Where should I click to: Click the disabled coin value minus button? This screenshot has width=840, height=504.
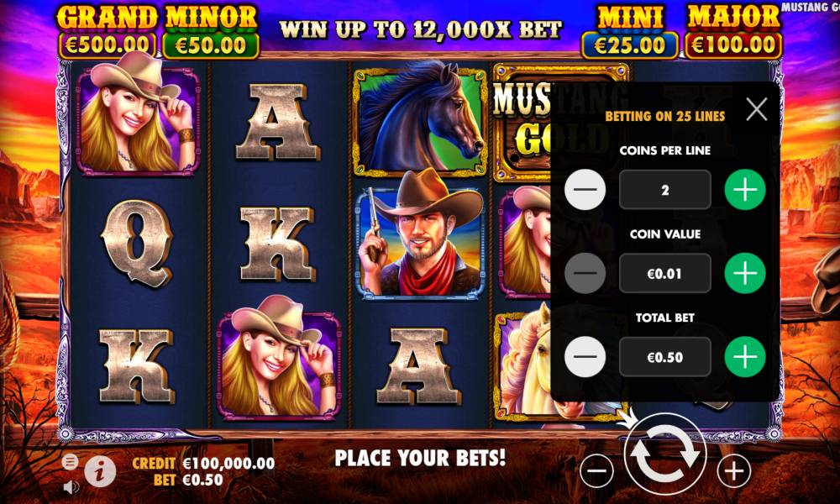tap(585, 273)
